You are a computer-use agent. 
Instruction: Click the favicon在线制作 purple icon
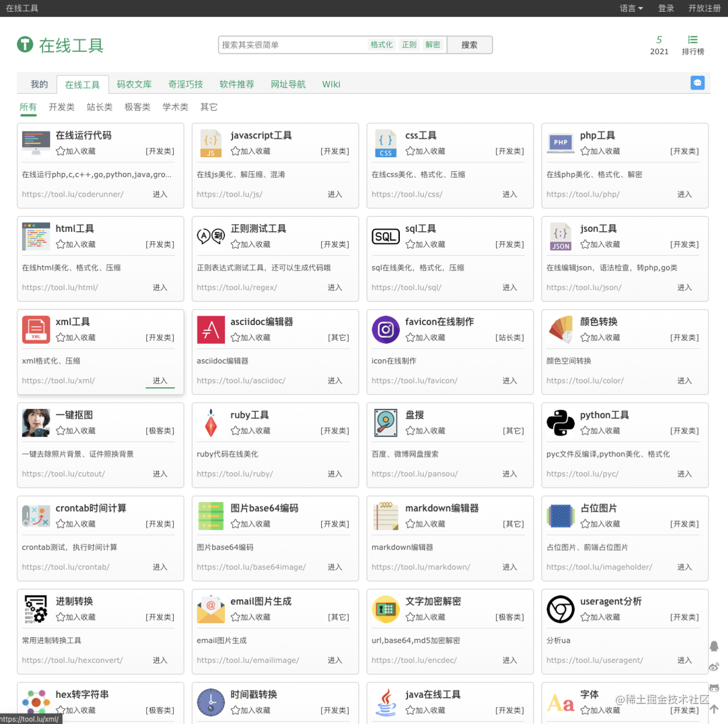(386, 330)
